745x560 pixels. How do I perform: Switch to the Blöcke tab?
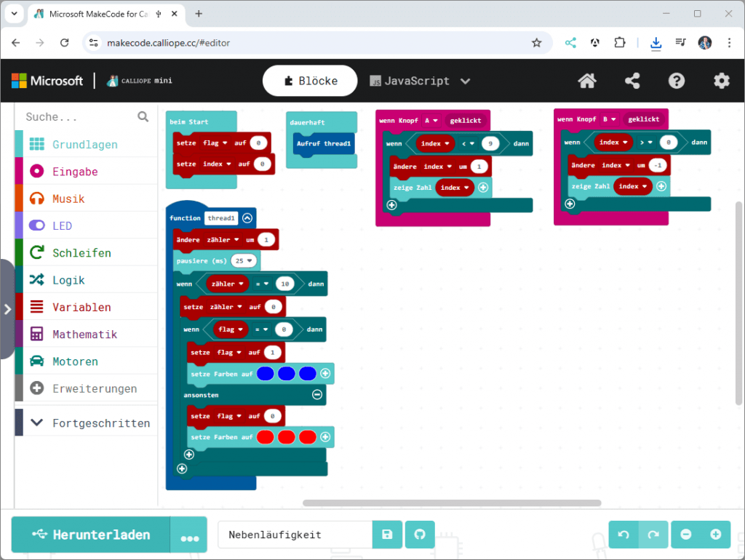[x=310, y=81]
